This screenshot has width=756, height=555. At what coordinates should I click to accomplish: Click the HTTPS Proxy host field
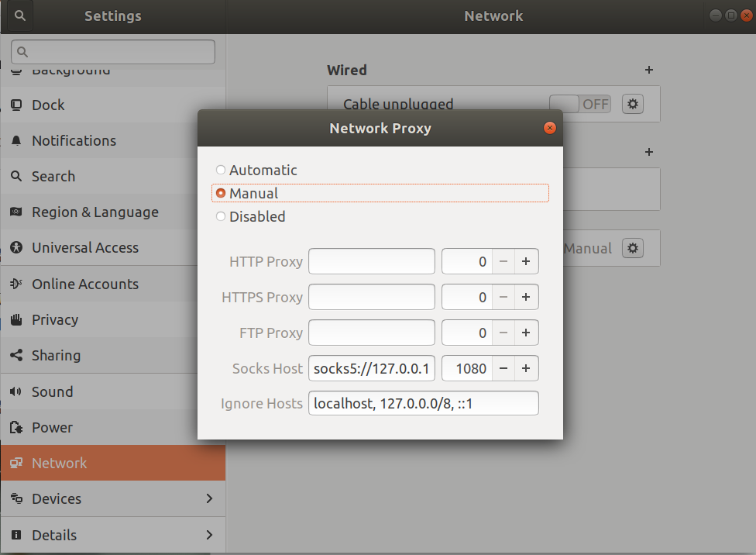click(x=372, y=297)
